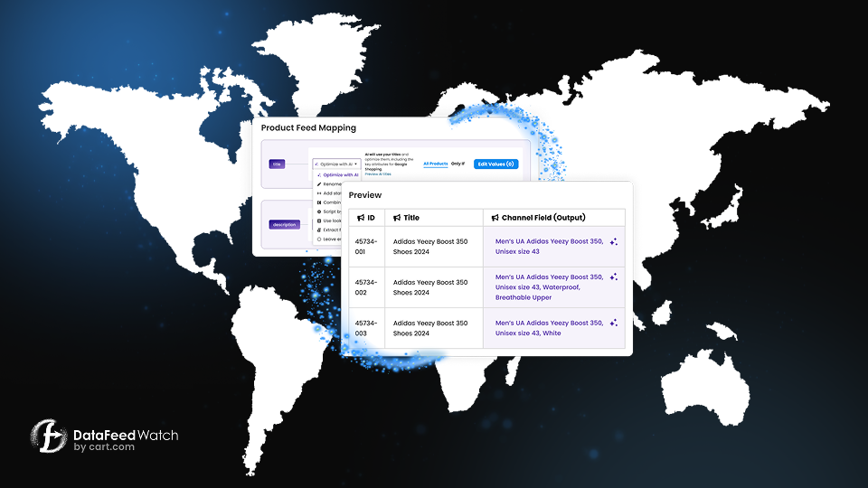The image size is (868, 488).
Task: Click the DataFeedWatch logo icon
Action: click(x=49, y=437)
